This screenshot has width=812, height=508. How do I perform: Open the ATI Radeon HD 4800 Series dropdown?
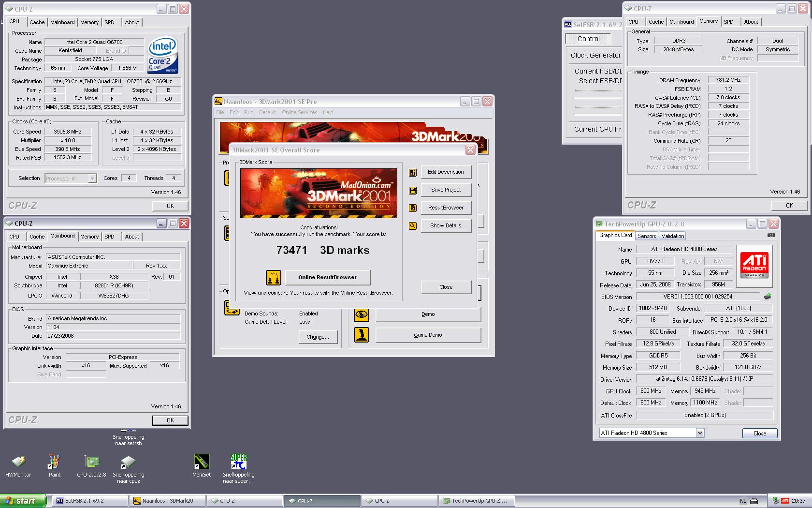tap(700, 433)
